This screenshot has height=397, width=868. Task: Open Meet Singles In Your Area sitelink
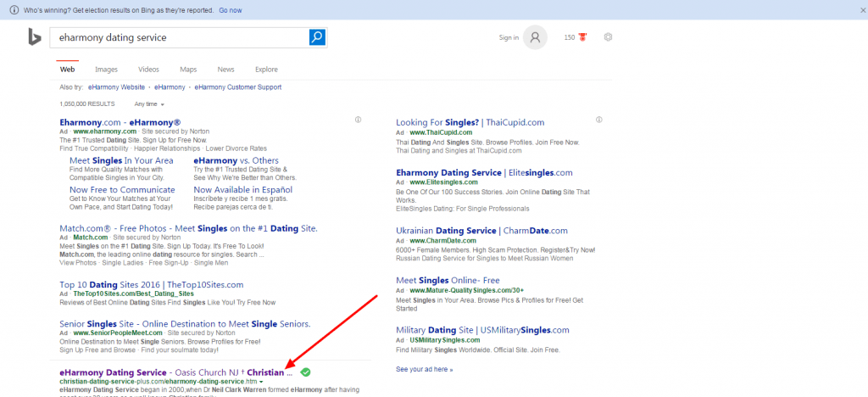(x=121, y=160)
